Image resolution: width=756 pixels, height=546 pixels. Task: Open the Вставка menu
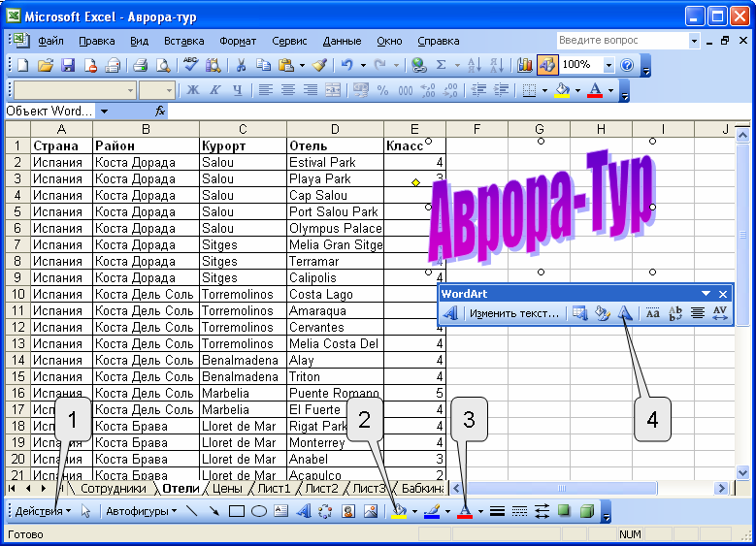(183, 41)
